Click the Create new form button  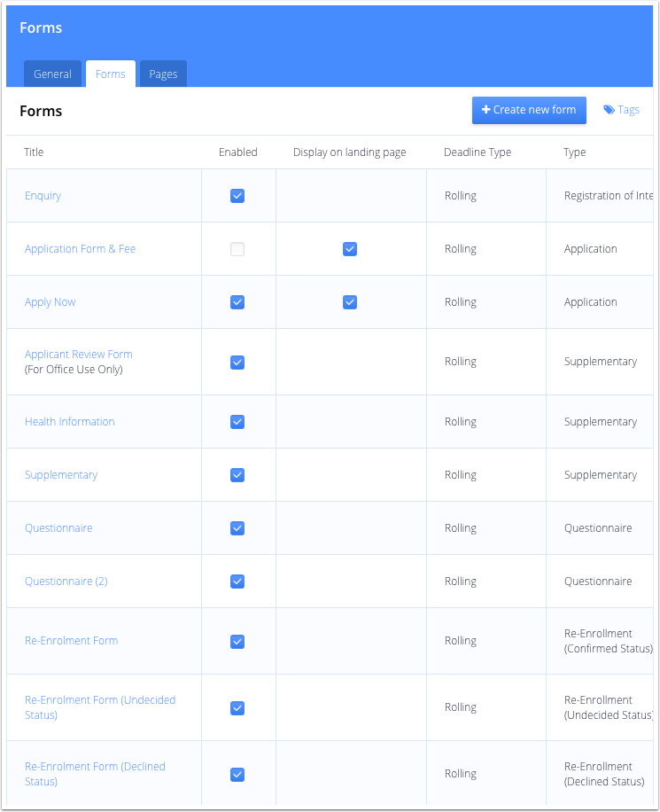point(529,110)
